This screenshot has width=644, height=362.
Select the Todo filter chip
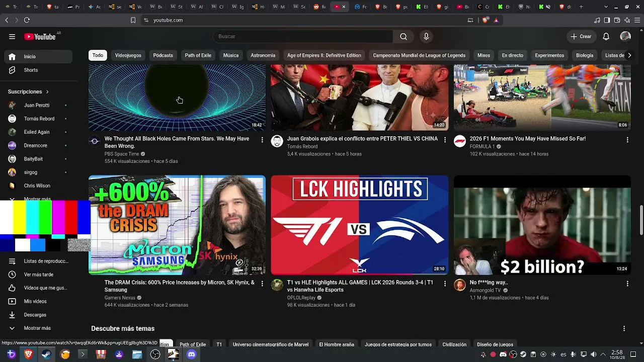coord(98,55)
